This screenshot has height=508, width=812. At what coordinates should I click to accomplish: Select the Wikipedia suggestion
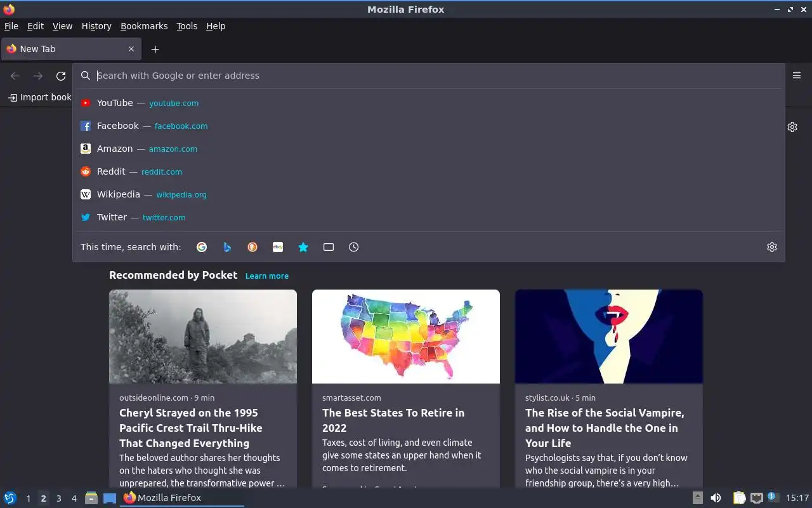point(429,194)
